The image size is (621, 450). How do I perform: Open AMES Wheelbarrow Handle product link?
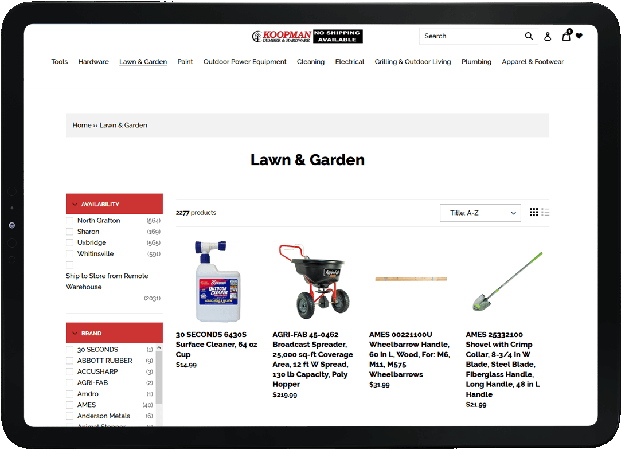[x=410, y=354]
